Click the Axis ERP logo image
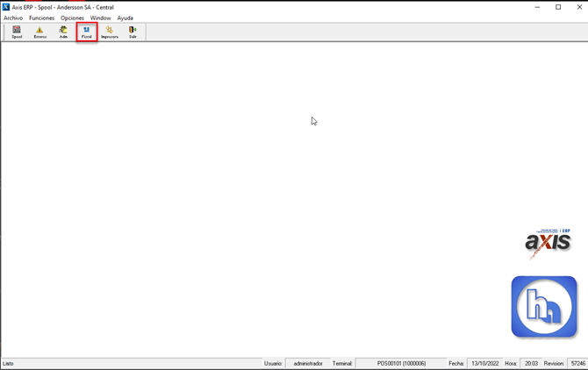 [x=549, y=243]
